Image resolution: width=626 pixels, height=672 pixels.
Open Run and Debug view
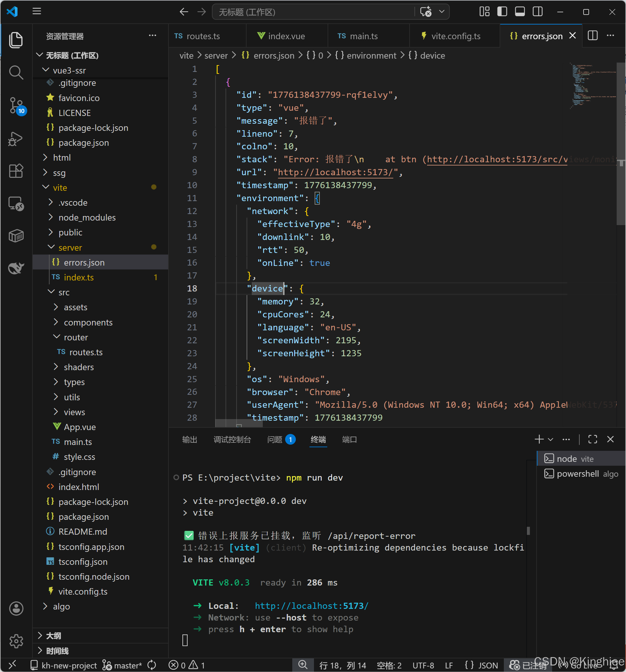pyautogui.click(x=16, y=138)
